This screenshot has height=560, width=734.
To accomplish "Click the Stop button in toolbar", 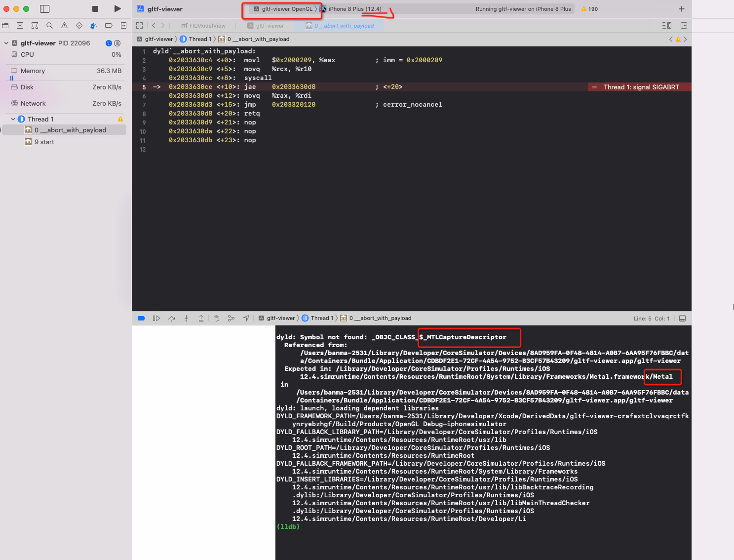I will [94, 8].
